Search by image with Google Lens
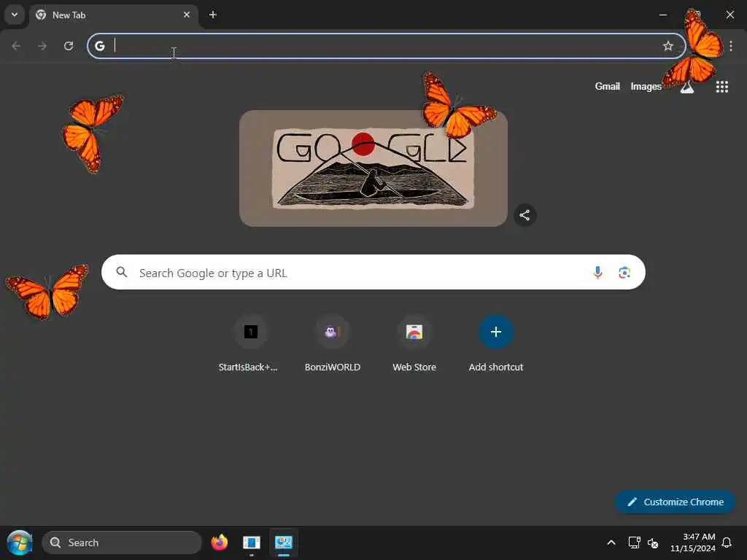 (624, 273)
